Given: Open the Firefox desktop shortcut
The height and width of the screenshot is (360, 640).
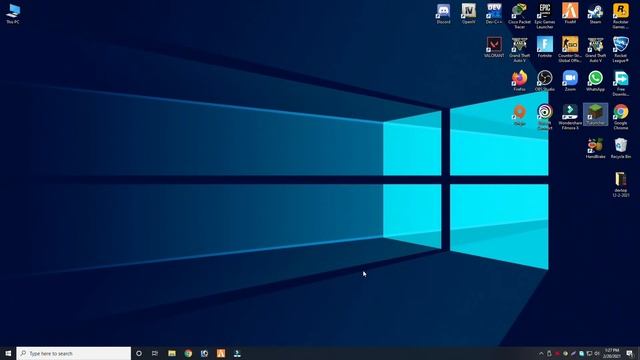Looking at the screenshot, I should (x=519, y=81).
